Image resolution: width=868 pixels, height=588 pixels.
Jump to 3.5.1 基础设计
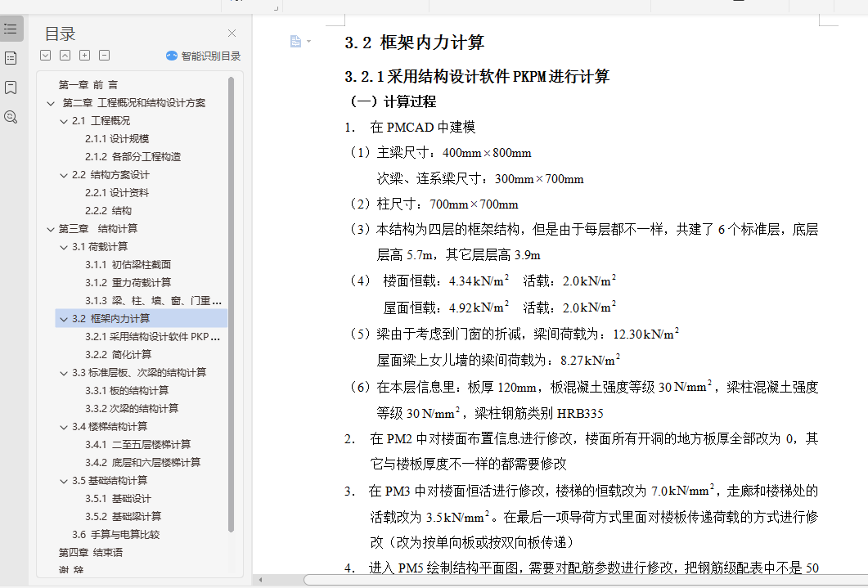pos(118,498)
